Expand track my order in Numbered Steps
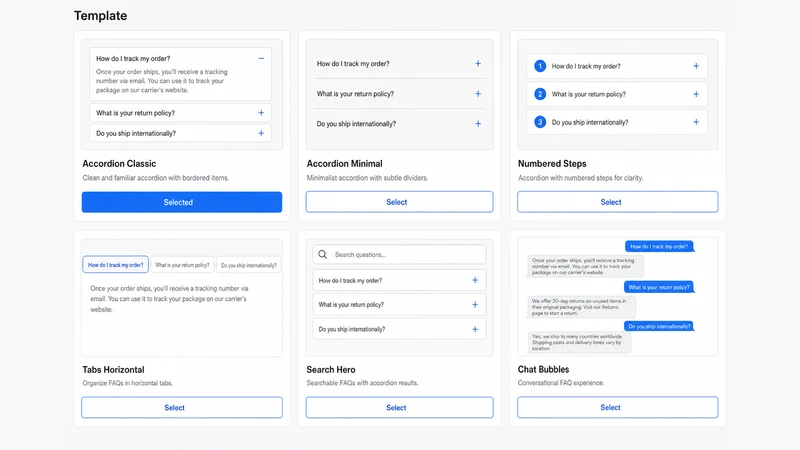The image size is (800, 450). [x=696, y=66]
